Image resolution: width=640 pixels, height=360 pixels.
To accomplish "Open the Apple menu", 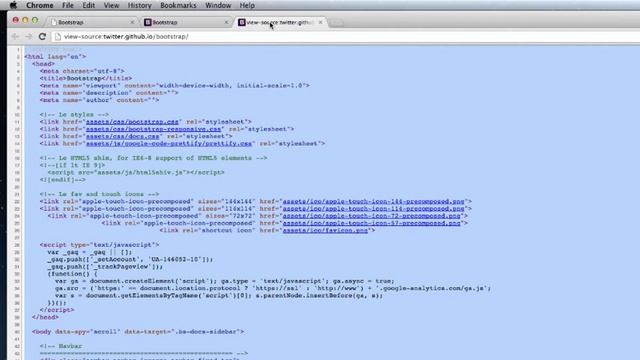I will pyautogui.click(x=13, y=5).
